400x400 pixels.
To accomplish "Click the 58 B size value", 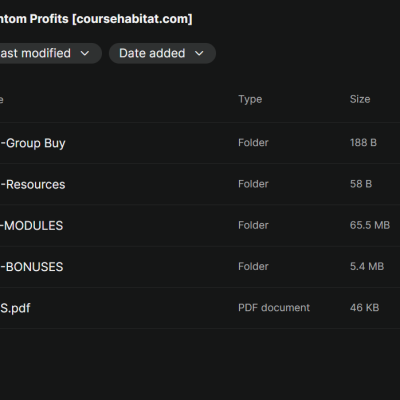I will coord(361,184).
